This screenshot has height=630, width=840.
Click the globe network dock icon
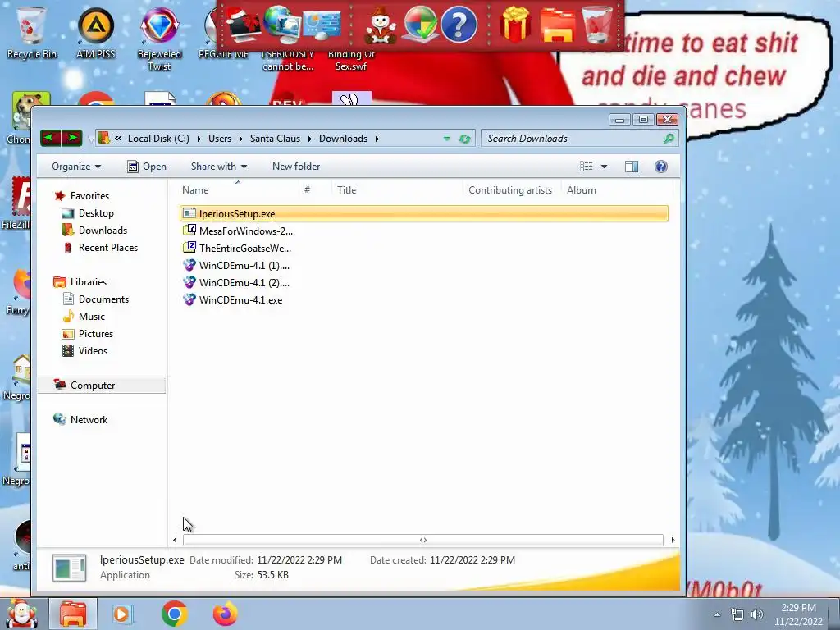[282, 25]
